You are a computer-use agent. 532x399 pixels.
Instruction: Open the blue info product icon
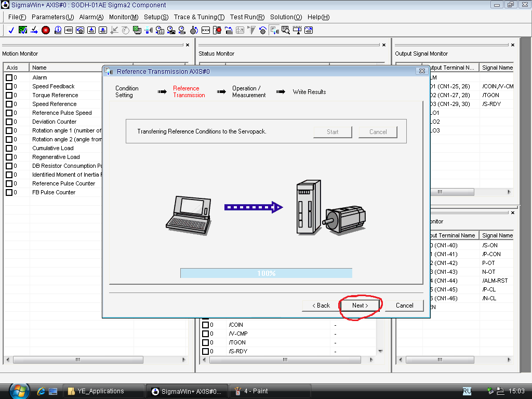pos(57,30)
